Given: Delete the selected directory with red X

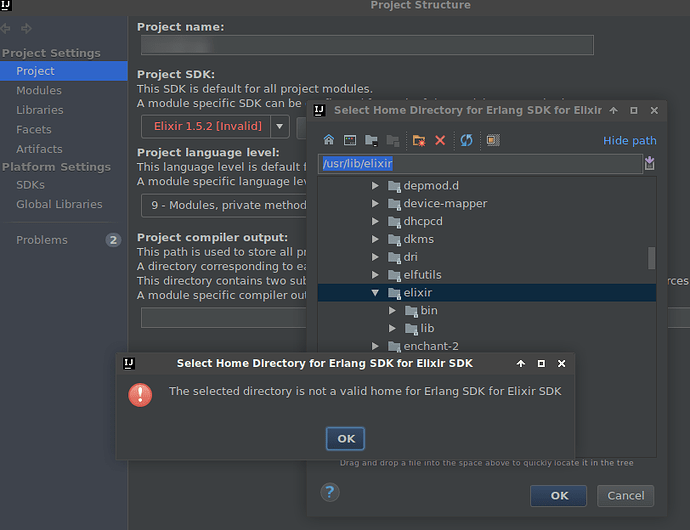Looking at the screenshot, I should [x=440, y=140].
